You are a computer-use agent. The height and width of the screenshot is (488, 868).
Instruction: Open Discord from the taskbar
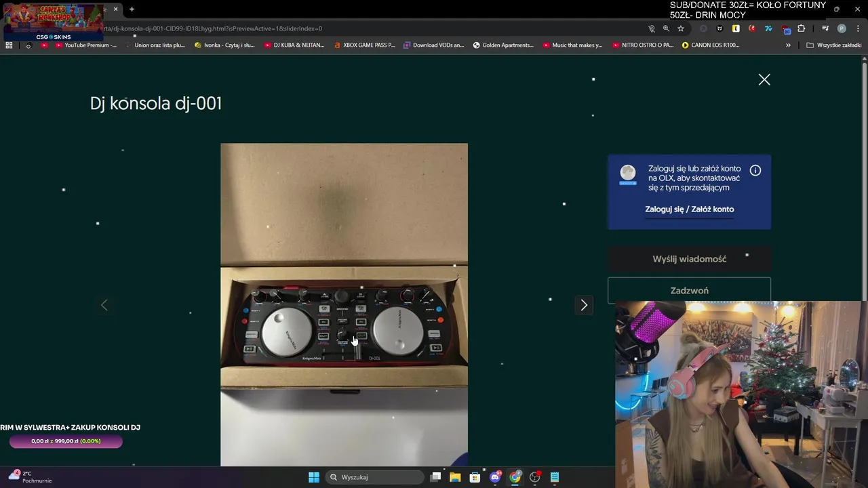tap(495, 477)
